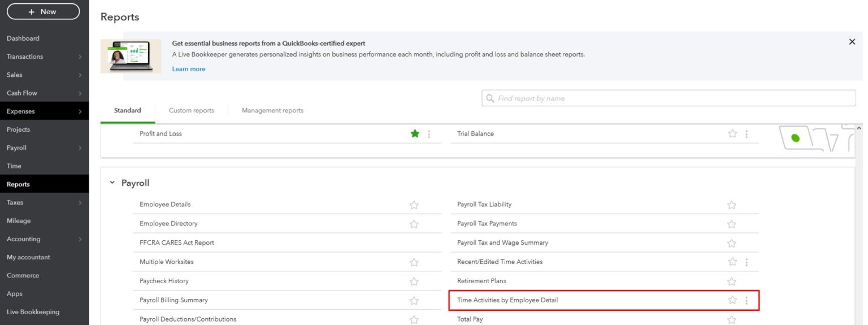
Task: Open Recent/Edited Time Activities more options
Action: click(x=747, y=262)
